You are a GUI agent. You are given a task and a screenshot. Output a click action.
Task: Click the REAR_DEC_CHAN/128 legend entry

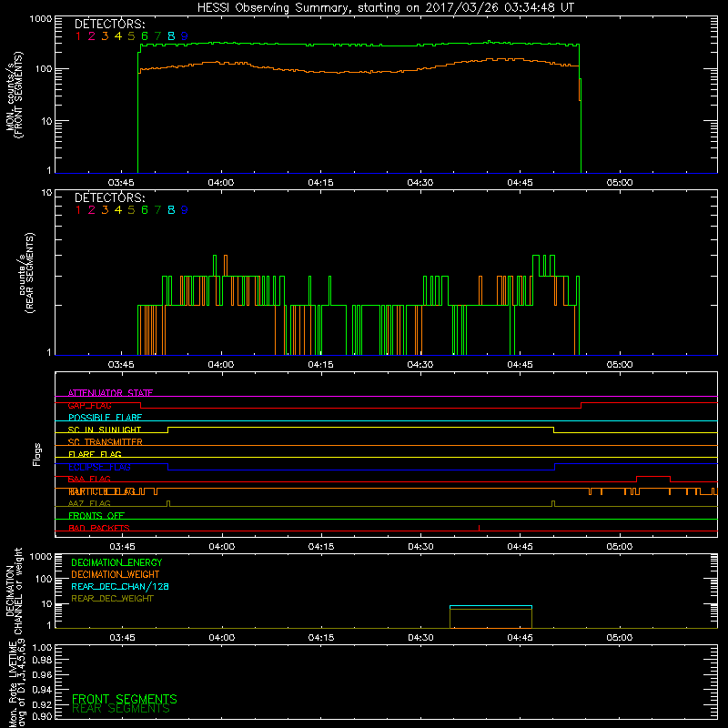120,586
